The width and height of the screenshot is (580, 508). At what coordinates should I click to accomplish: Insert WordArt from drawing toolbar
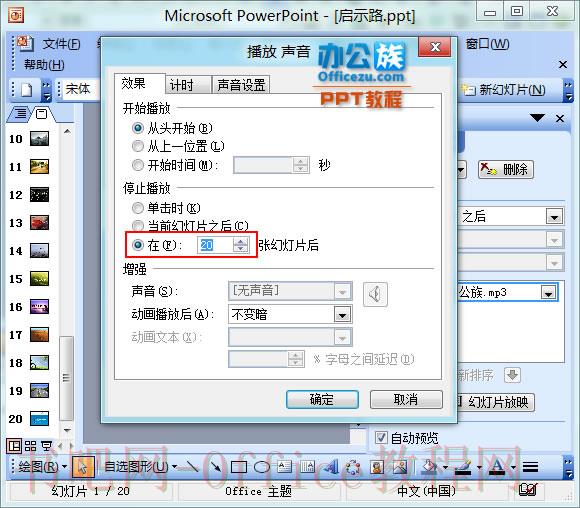331,467
